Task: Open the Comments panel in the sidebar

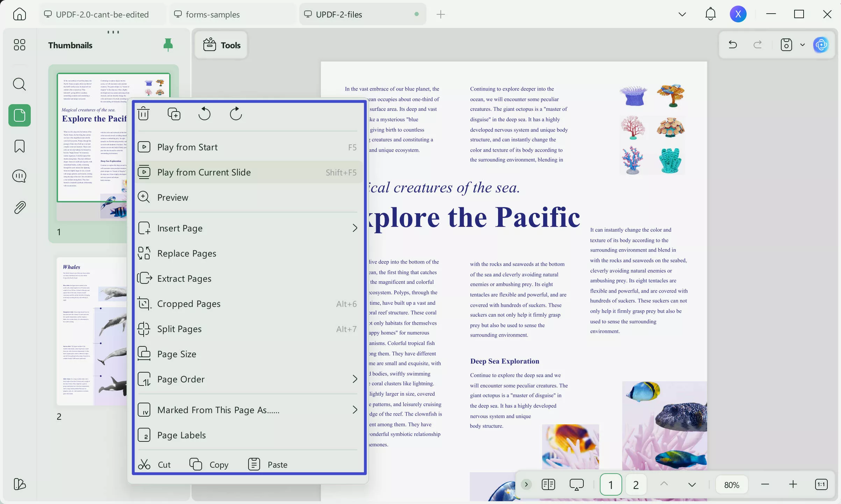Action: tap(19, 176)
